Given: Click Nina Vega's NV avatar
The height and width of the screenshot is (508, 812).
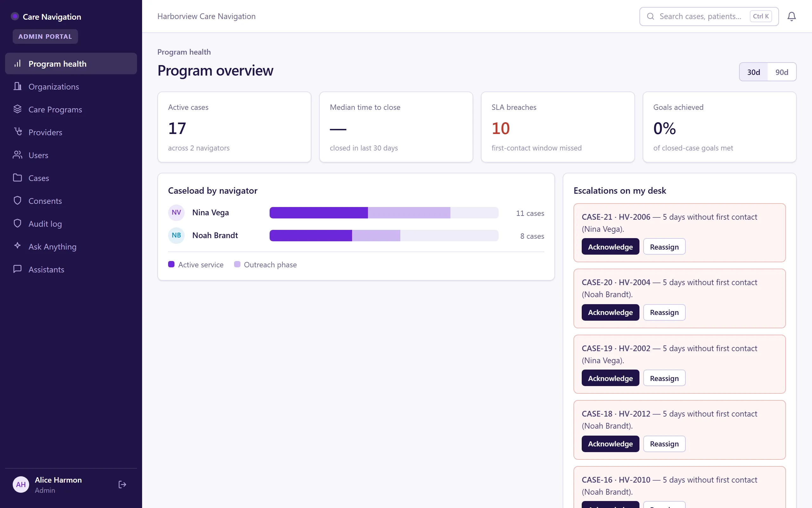Looking at the screenshot, I should point(176,213).
